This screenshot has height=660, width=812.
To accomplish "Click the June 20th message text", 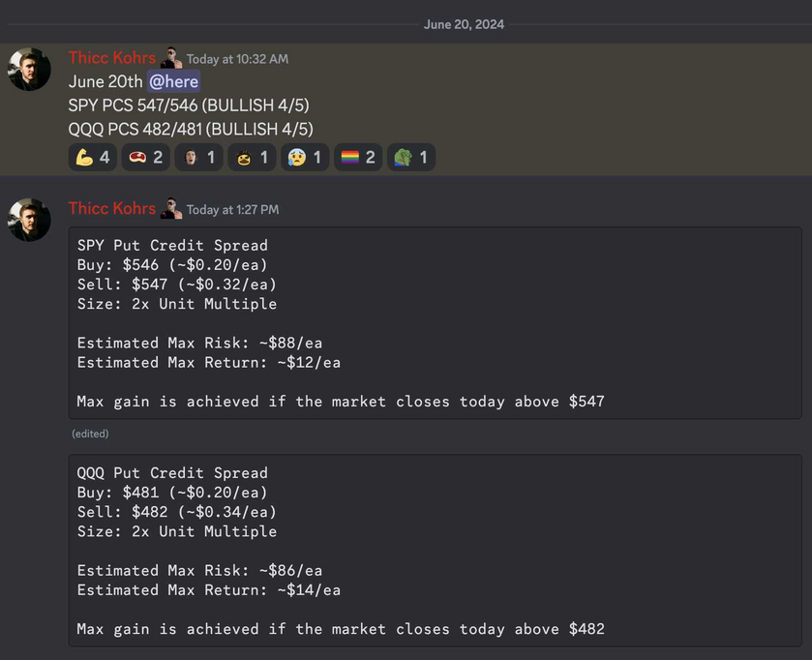I will [105, 82].
